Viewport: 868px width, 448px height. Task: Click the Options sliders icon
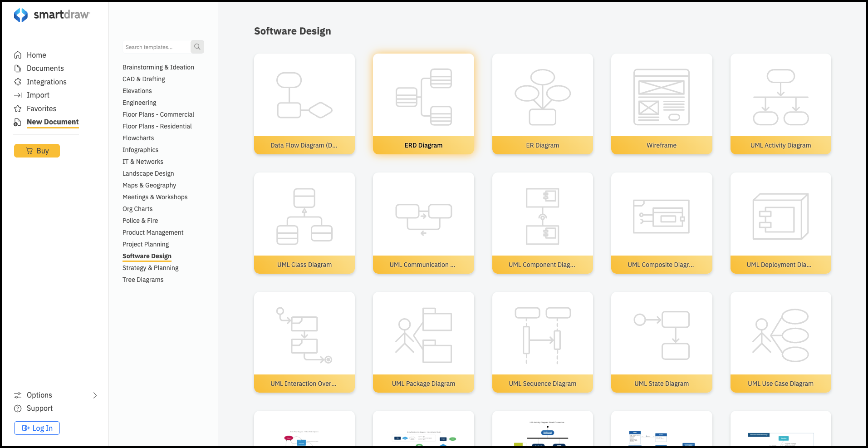click(x=18, y=395)
